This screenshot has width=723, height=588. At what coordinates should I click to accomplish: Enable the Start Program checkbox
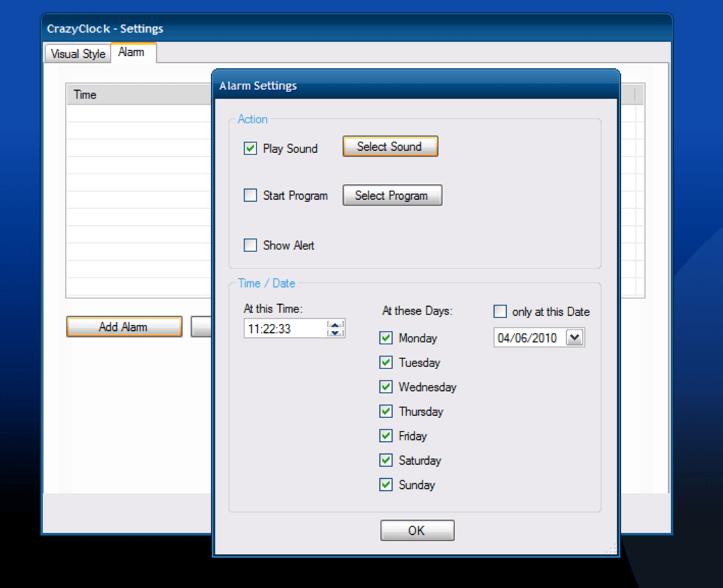[x=250, y=196]
